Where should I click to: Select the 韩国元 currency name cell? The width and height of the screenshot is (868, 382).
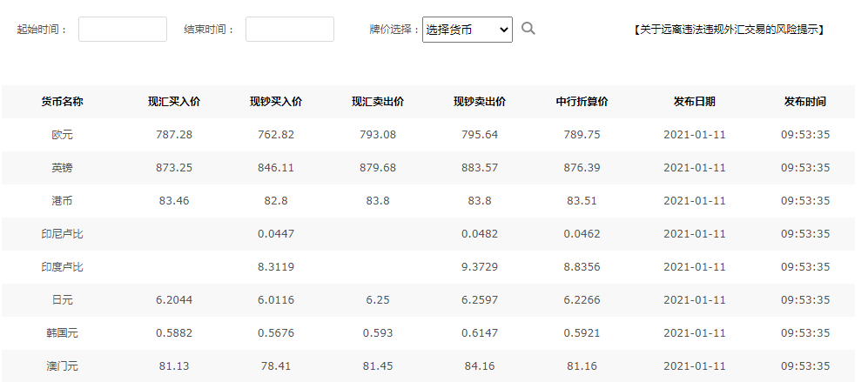[62, 332]
